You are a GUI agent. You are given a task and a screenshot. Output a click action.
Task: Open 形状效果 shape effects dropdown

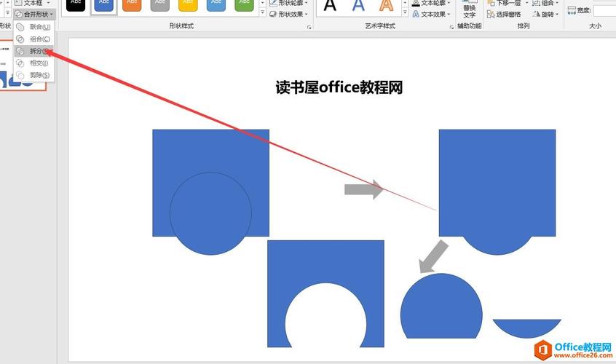pos(288,14)
